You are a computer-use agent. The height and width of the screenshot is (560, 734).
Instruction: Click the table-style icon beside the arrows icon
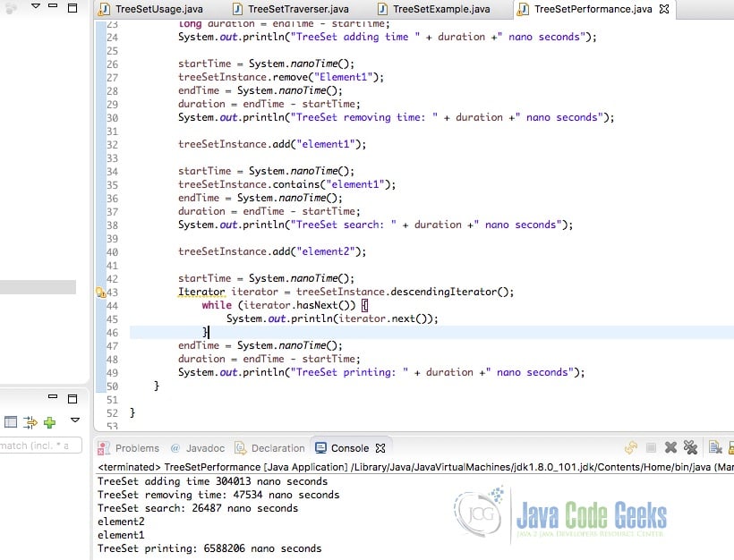pos(11,422)
